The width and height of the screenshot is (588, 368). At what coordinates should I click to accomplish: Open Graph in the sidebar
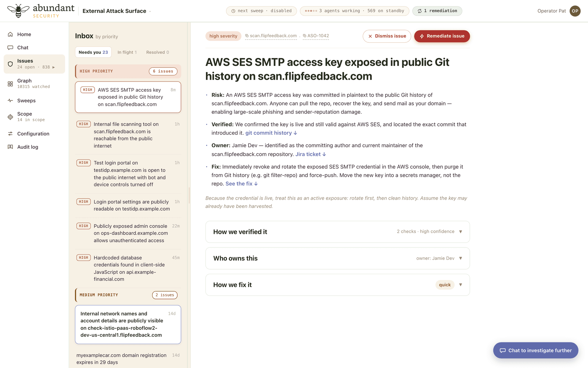pyautogui.click(x=34, y=83)
